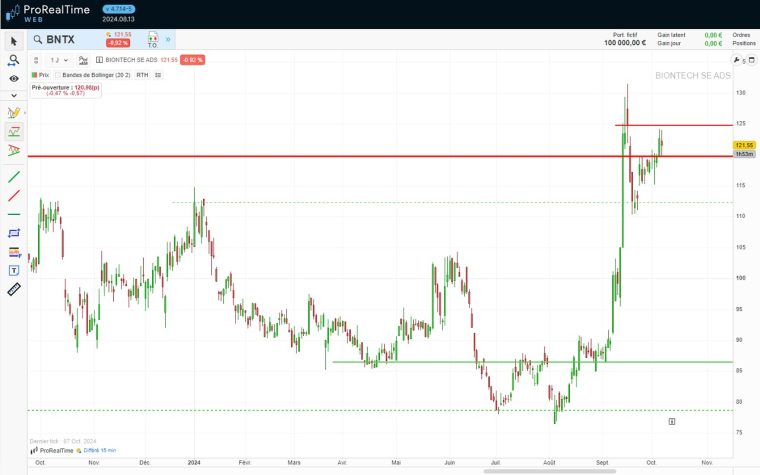
Task: Open the Positions tab
Action: (741, 44)
